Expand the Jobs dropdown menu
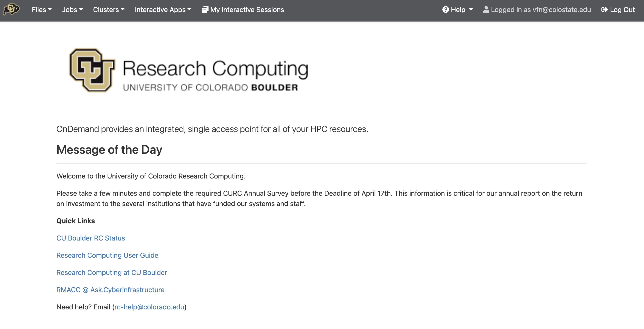The height and width of the screenshot is (329, 644). (x=72, y=9)
